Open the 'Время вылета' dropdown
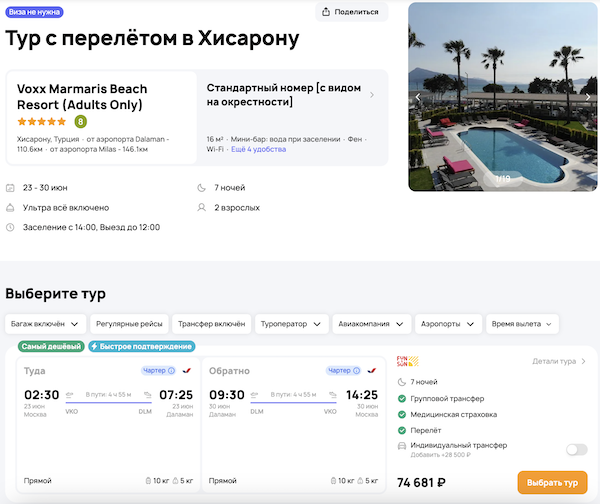Image resolution: width=600 pixels, height=504 pixels. (522, 324)
